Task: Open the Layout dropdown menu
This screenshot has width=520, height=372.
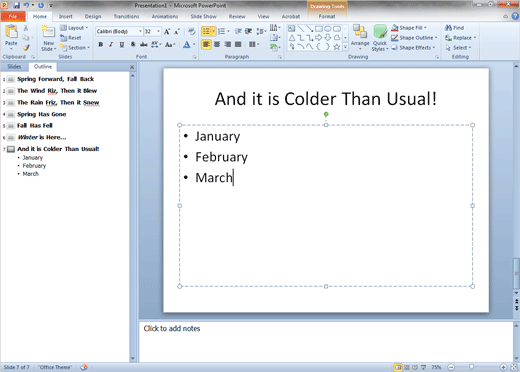Action: pyautogui.click(x=74, y=28)
